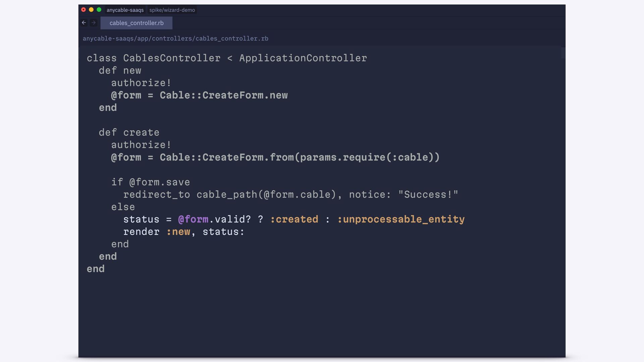This screenshot has width=644, height=362.
Task: Click the file path breadcrumb below tabs
Action: pos(175,39)
